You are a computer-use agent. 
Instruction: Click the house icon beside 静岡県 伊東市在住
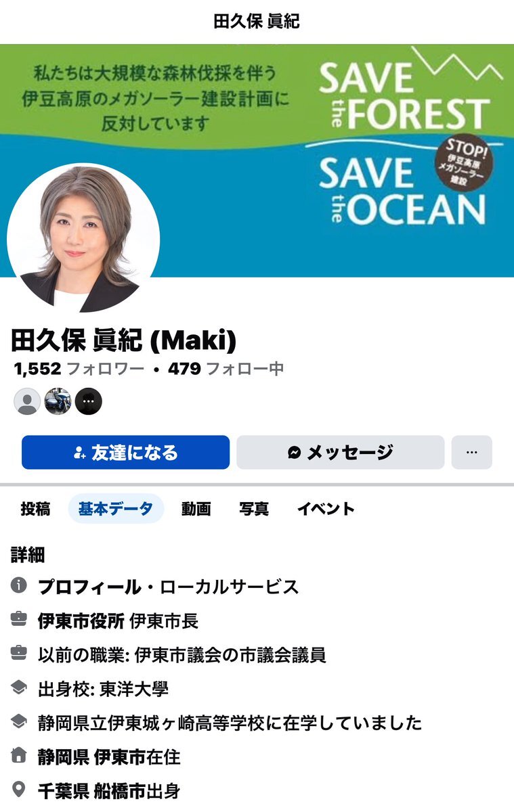tap(18, 756)
